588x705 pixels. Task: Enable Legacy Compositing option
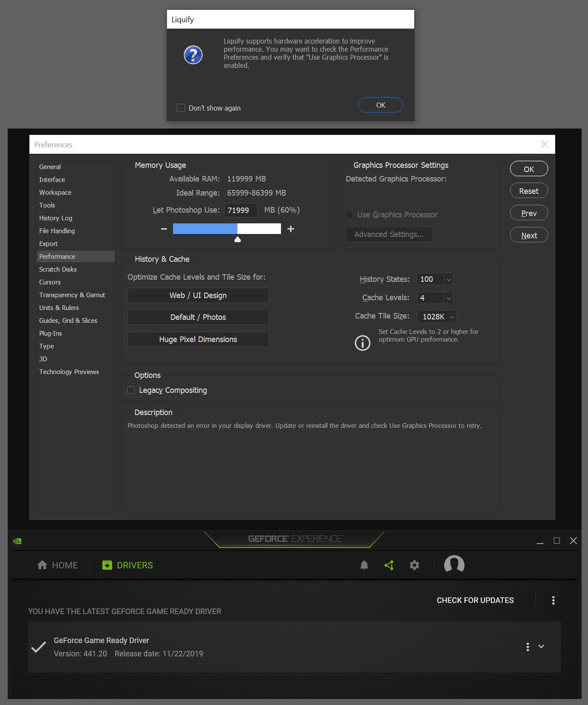(131, 390)
